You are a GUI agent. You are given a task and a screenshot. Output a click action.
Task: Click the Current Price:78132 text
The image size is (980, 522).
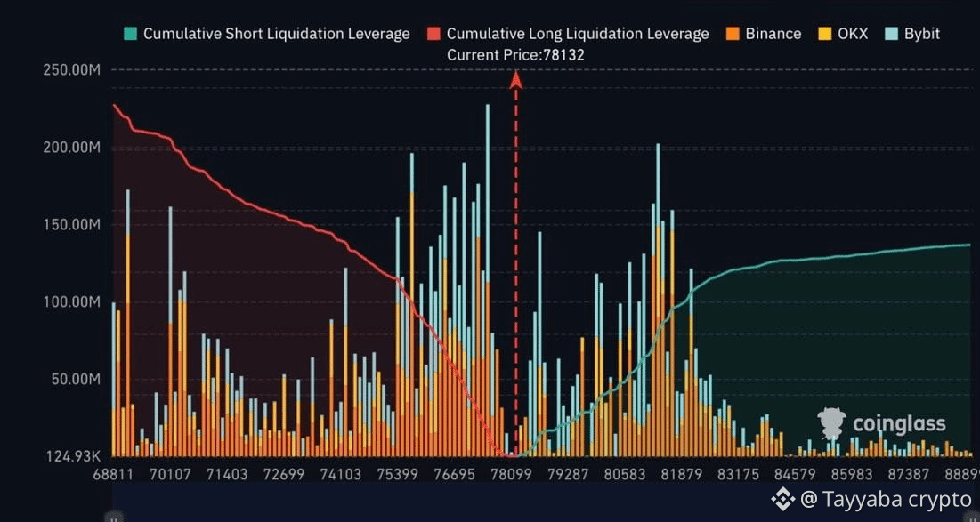pyautogui.click(x=515, y=55)
